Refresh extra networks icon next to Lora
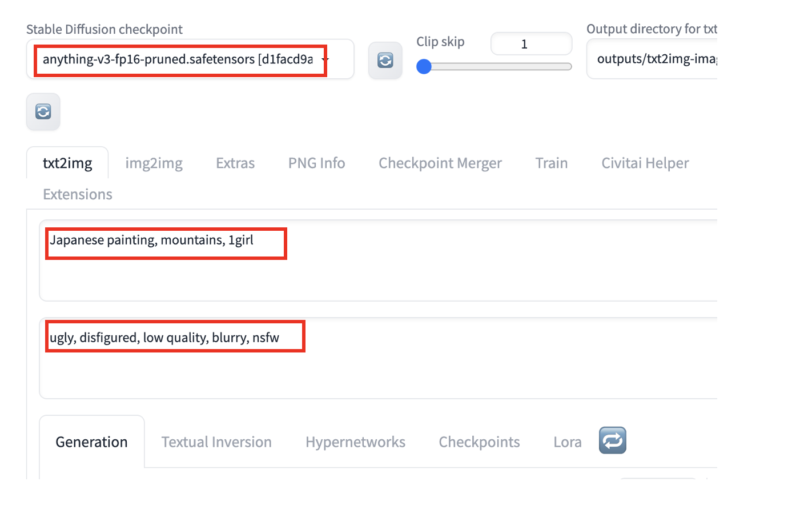The image size is (812, 513). click(612, 440)
